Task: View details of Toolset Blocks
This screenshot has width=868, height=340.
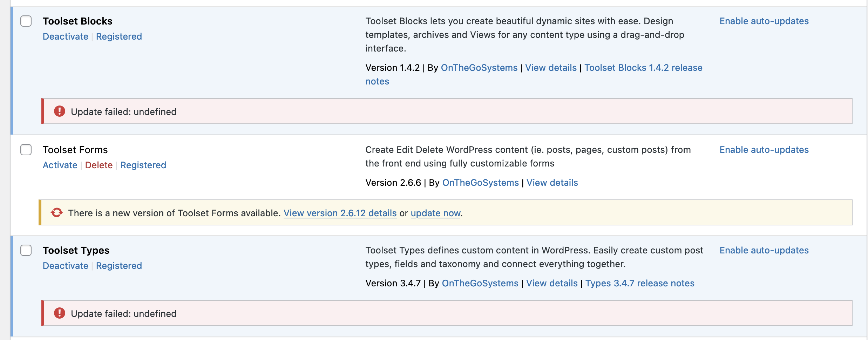Action: pos(551,68)
